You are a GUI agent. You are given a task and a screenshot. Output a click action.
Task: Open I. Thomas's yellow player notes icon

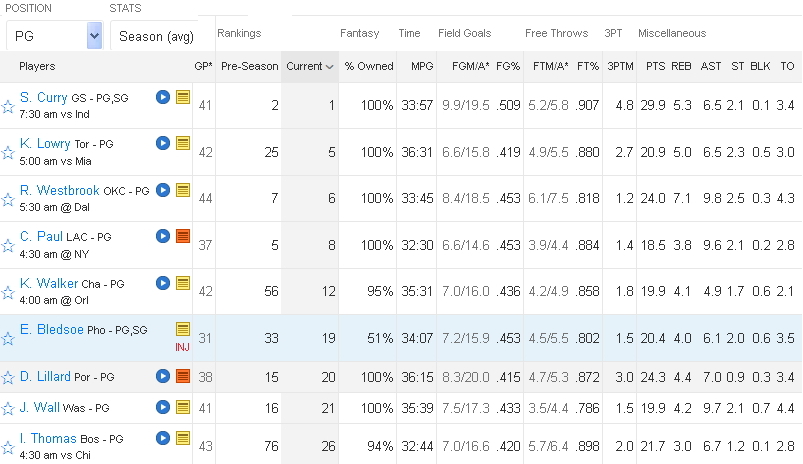click(183, 438)
